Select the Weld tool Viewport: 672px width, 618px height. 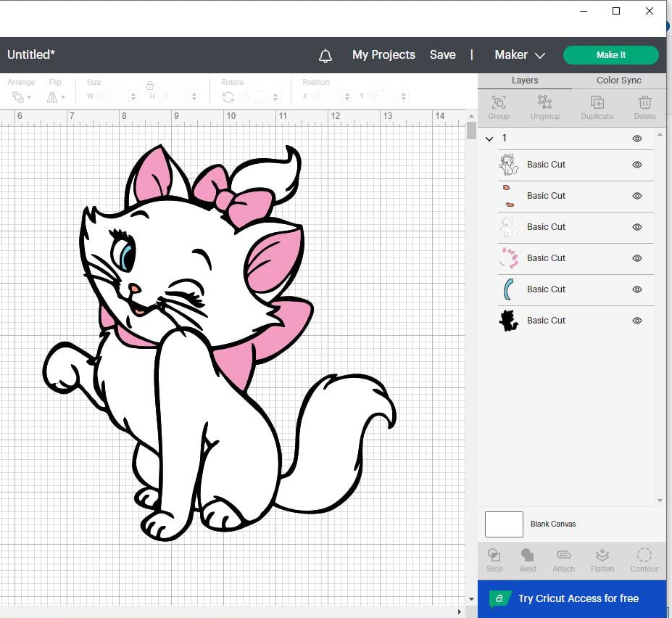(528, 560)
